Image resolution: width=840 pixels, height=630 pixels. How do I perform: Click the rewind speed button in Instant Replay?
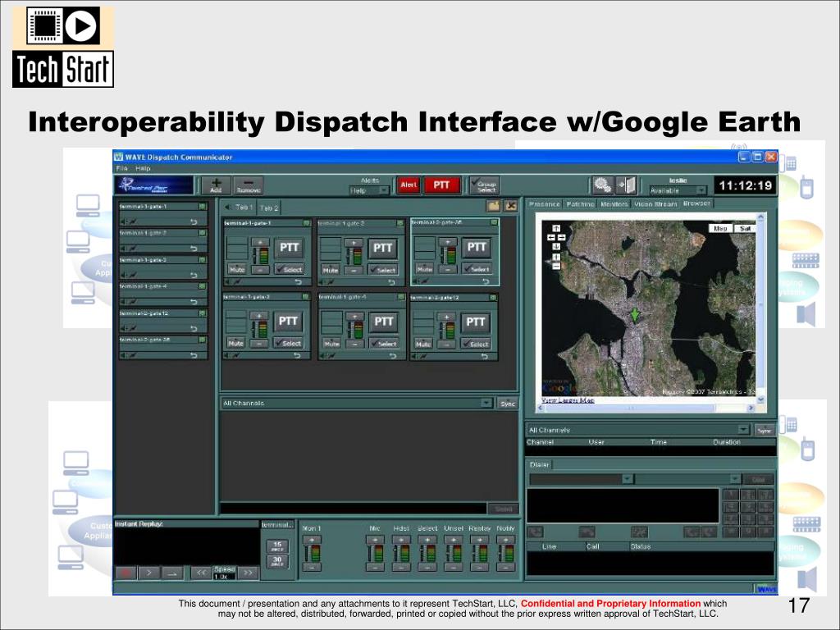tap(201, 573)
